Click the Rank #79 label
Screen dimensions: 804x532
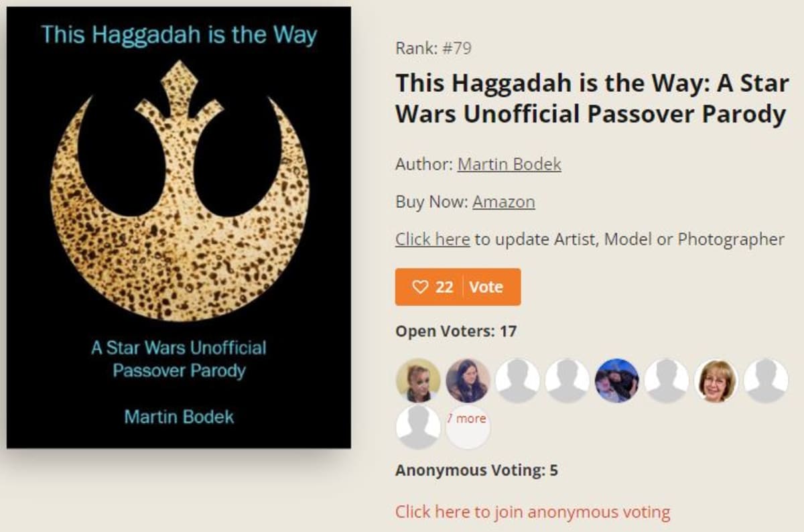[x=433, y=48]
